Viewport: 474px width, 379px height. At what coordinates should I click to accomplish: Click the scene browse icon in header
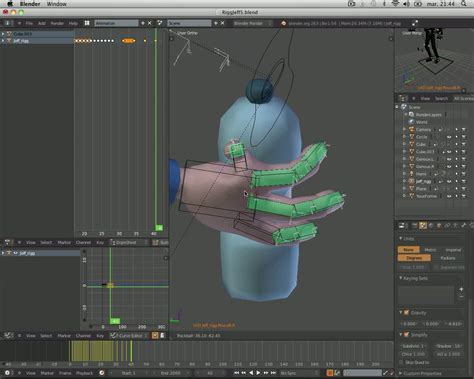160,23
